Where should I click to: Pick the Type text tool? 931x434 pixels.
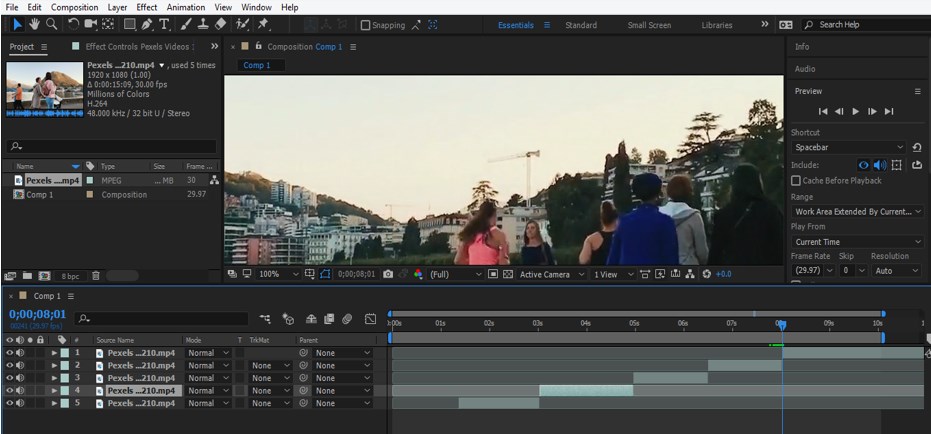[164, 24]
